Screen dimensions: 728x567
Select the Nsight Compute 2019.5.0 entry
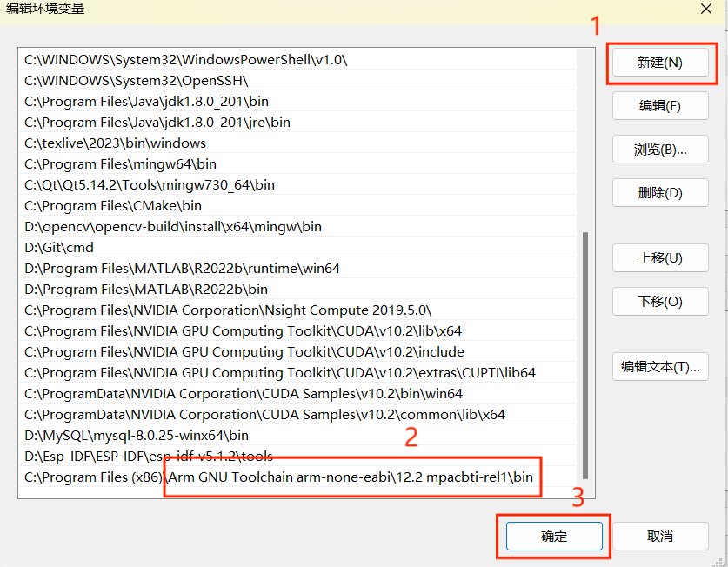tap(228, 310)
